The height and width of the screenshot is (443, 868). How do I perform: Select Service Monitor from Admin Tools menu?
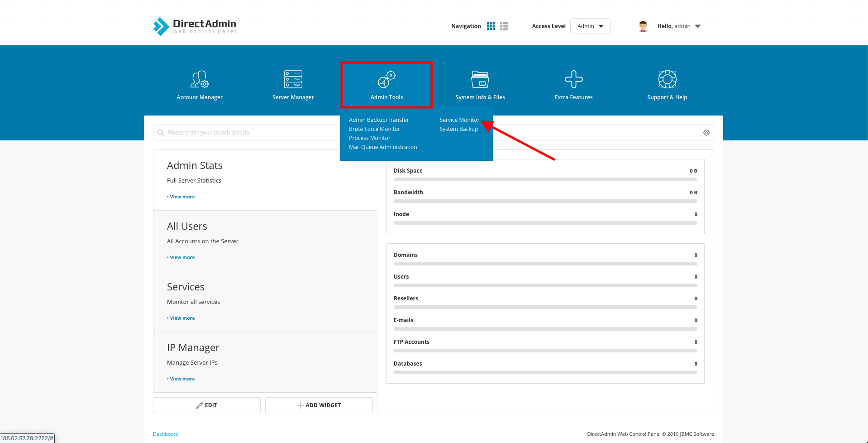point(459,120)
